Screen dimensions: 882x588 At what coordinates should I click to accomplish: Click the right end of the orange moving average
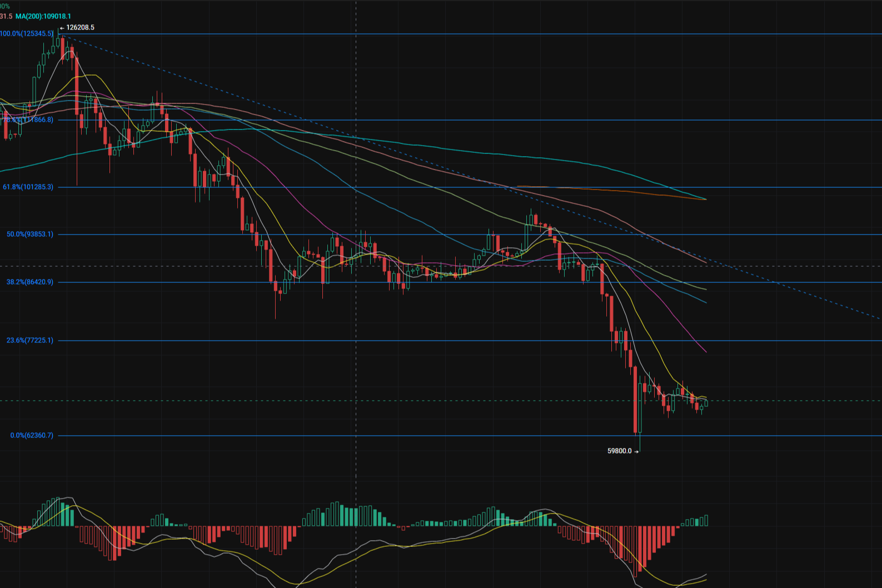click(x=705, y=199)
